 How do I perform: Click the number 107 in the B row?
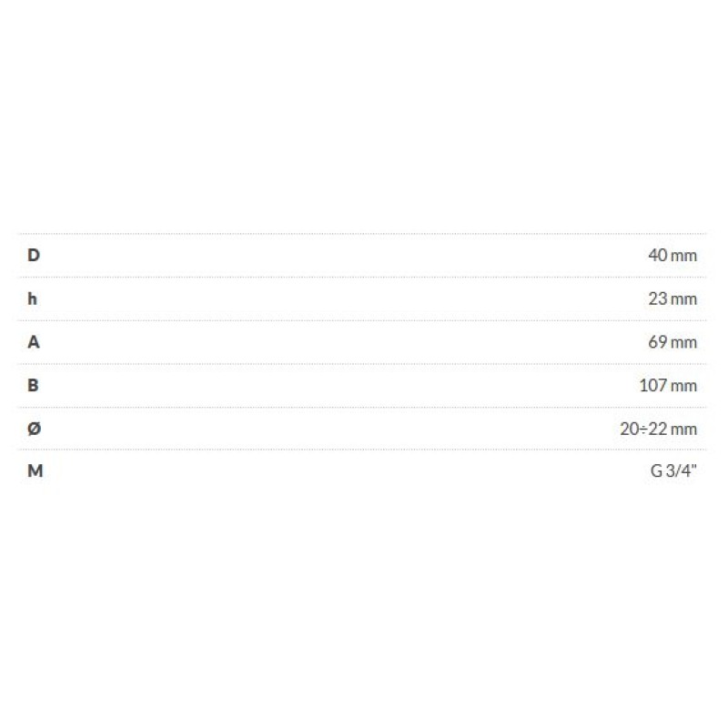click(653, 385)
